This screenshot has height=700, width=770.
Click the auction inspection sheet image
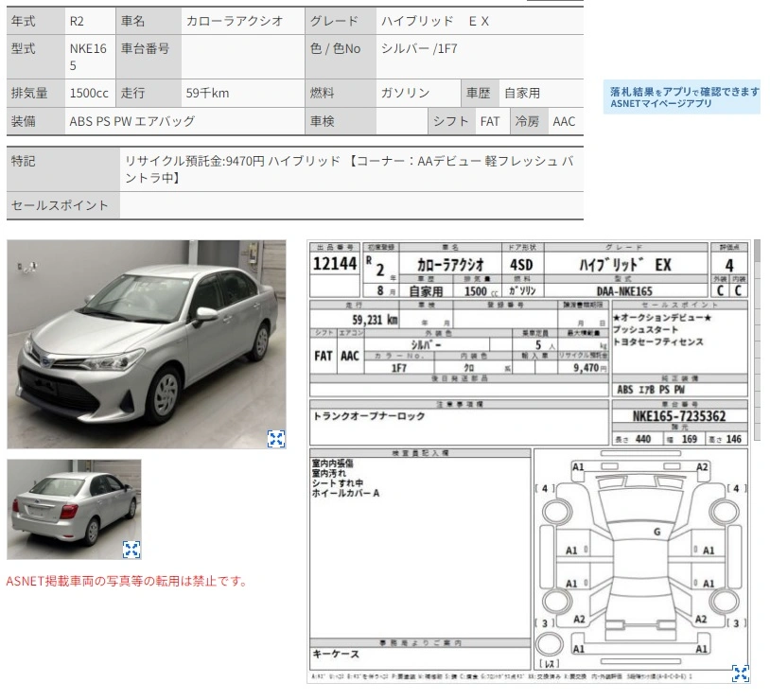pyautogui.click(x=529, y=462)
